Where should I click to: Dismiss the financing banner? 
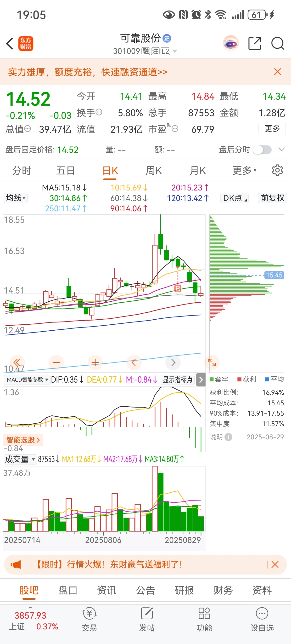[x=278, y=72]
